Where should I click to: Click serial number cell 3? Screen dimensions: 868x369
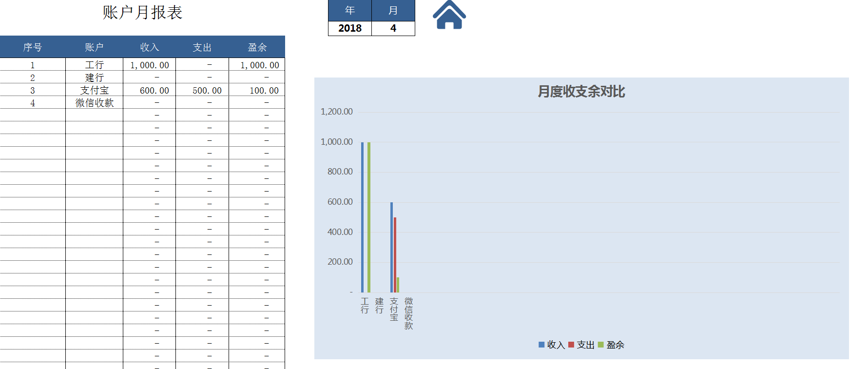(x=33, y=90)
